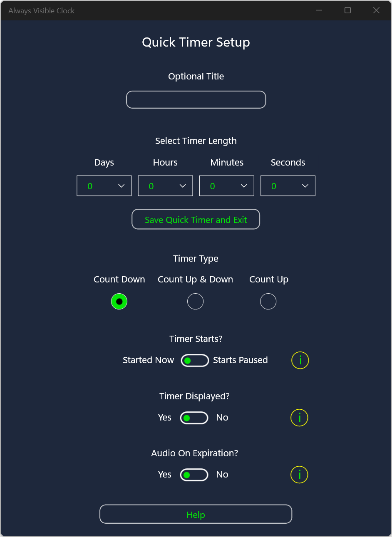Choose Count Up & Down radio button
This screenshot has height=537, width=392.
195,302
